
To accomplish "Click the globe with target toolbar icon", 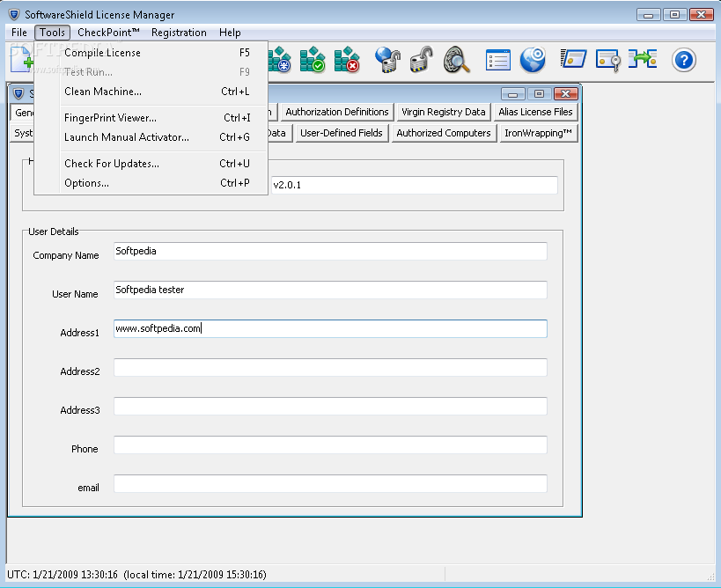I will (533, 60).
